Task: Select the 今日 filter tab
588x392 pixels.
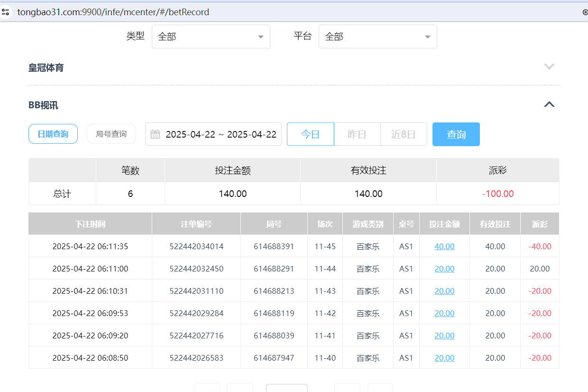Action: tap(310, 134)
